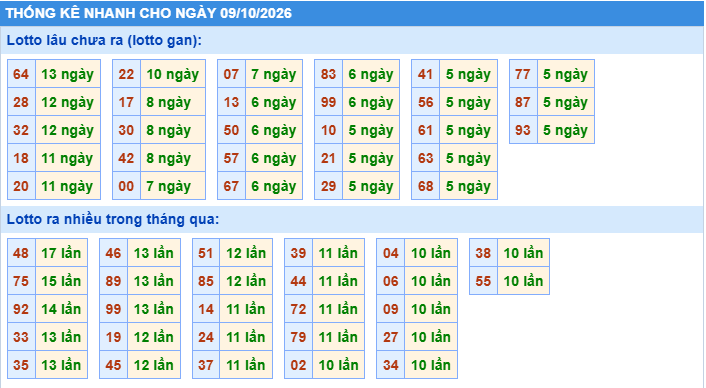
Task: Select number 41 in the lotto gan table
Action: click(x=426, y=74)
